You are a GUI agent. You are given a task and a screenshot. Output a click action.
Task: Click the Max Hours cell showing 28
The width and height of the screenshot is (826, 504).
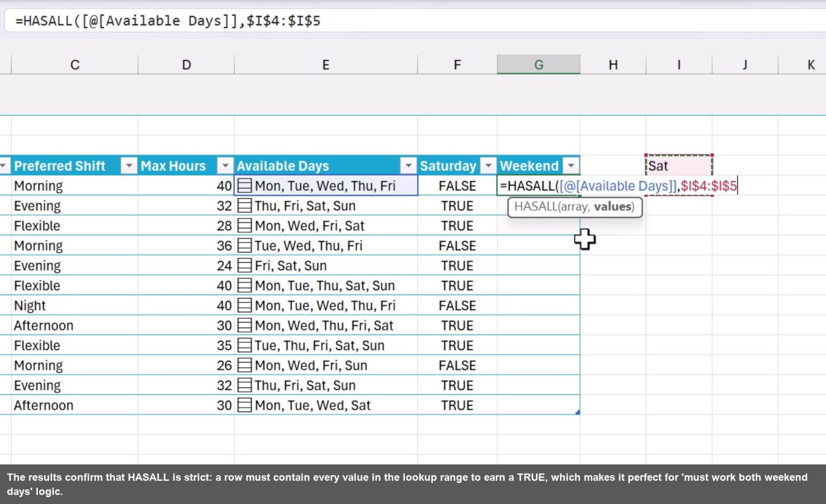tap(186, 226)
